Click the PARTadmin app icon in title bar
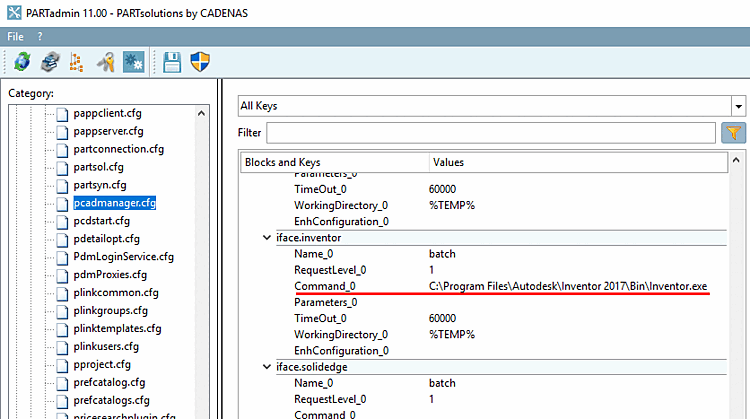This screenshot has width=750, height=419. click(x=14, y=13)
